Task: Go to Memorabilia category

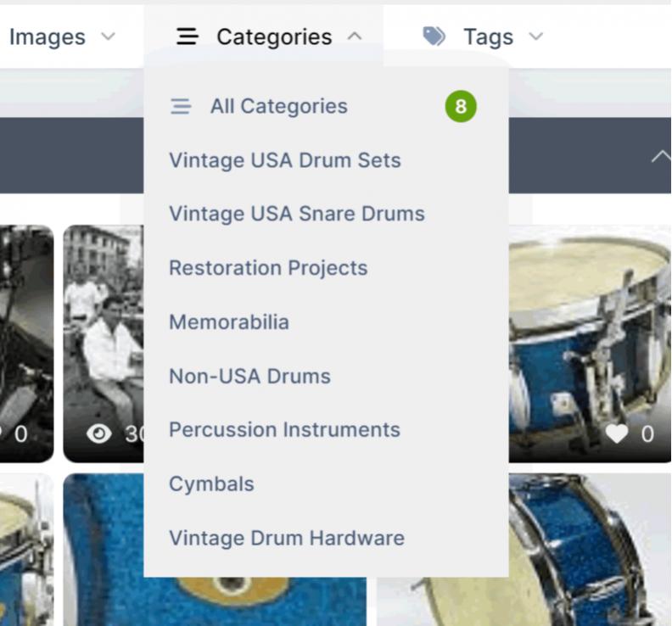Action: tap(229, 322)
